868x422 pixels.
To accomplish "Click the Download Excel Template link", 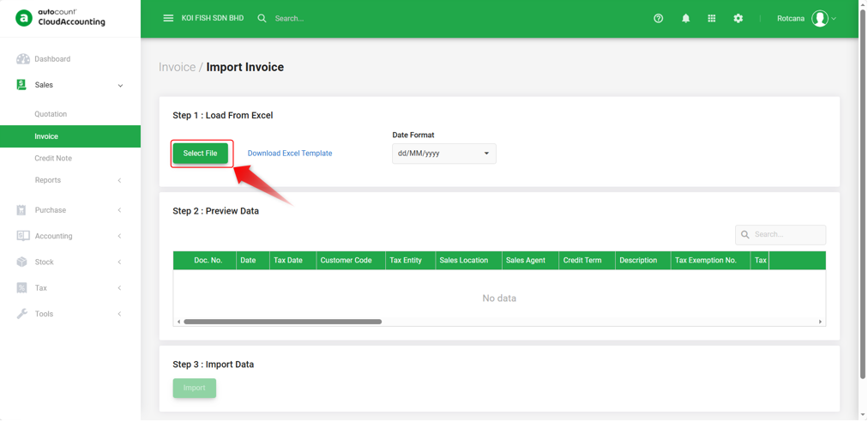I will pyautogui.click(x=290, y=154).
